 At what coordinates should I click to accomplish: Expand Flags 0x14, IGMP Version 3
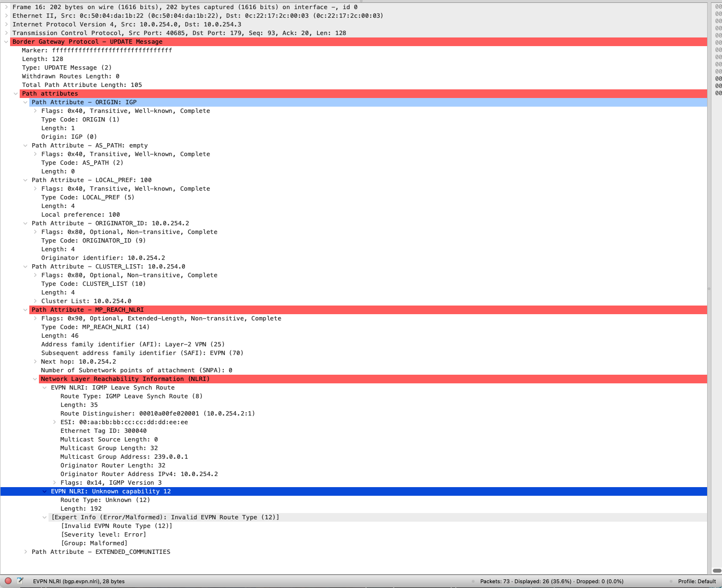coord(54,483)
